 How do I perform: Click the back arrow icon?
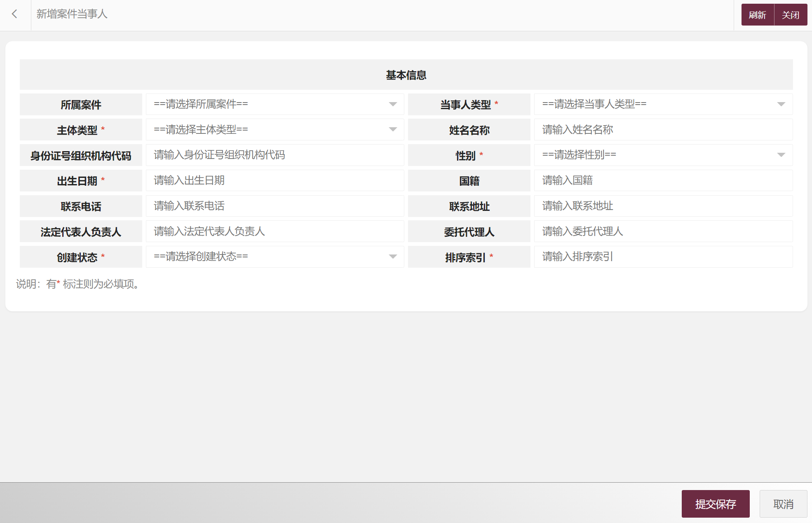click(x=15, y=14)
